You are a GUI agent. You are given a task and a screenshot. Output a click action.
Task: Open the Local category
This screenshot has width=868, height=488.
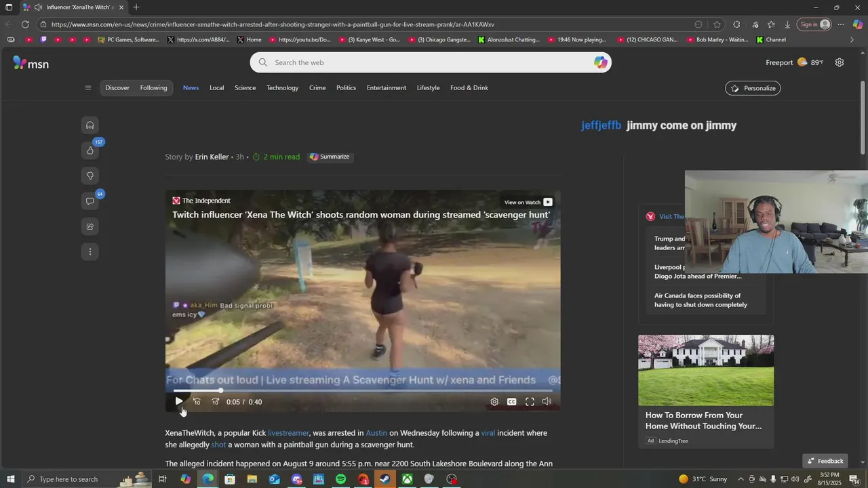[216, 88]
